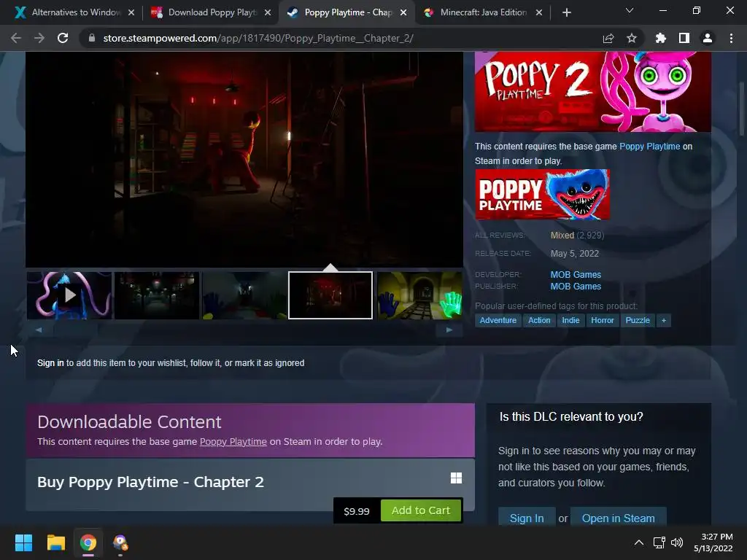Open the Poppy Playtime base game link
The image size is (747, 560).
pos(649,146)
